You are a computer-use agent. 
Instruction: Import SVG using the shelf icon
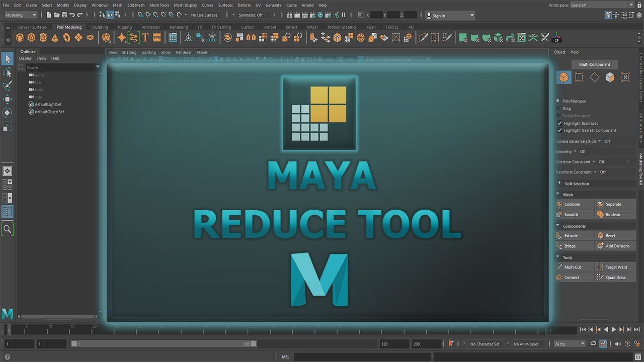pos(157,37)
